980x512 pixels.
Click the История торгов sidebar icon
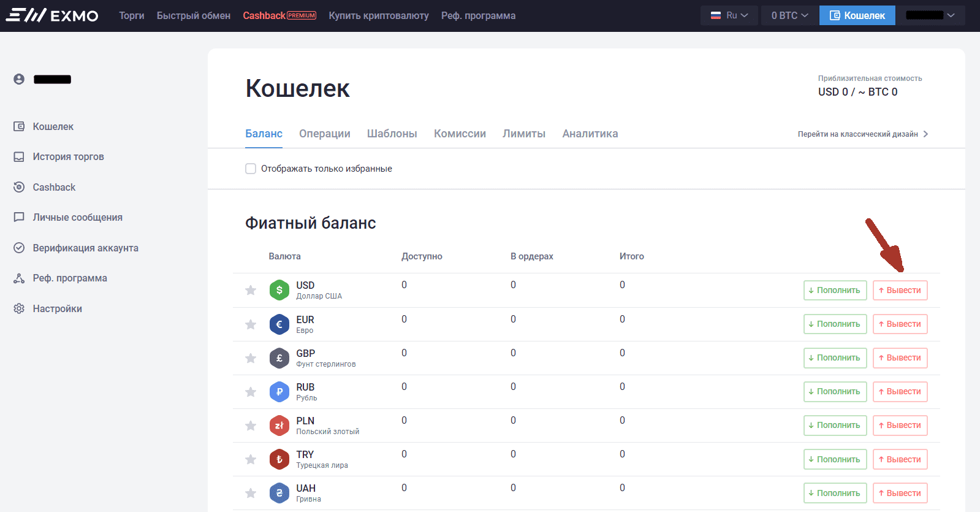(x=19, y=157)
